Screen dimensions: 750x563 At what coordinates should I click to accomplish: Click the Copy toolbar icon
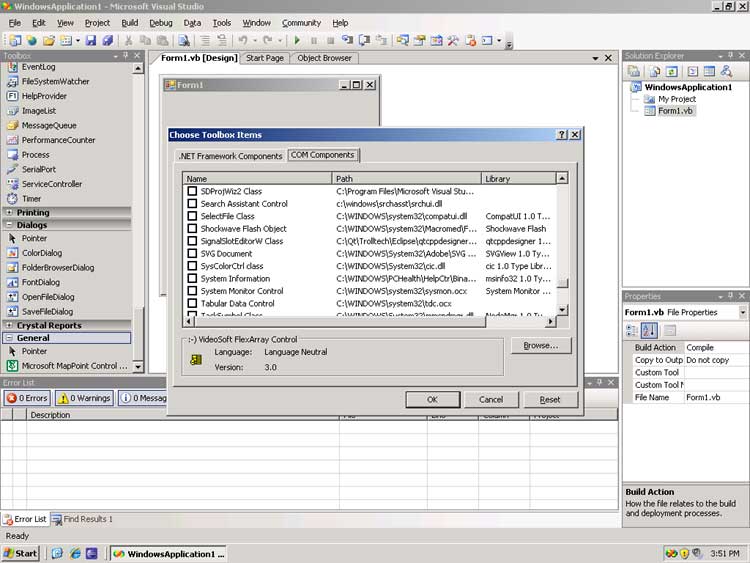145,41
